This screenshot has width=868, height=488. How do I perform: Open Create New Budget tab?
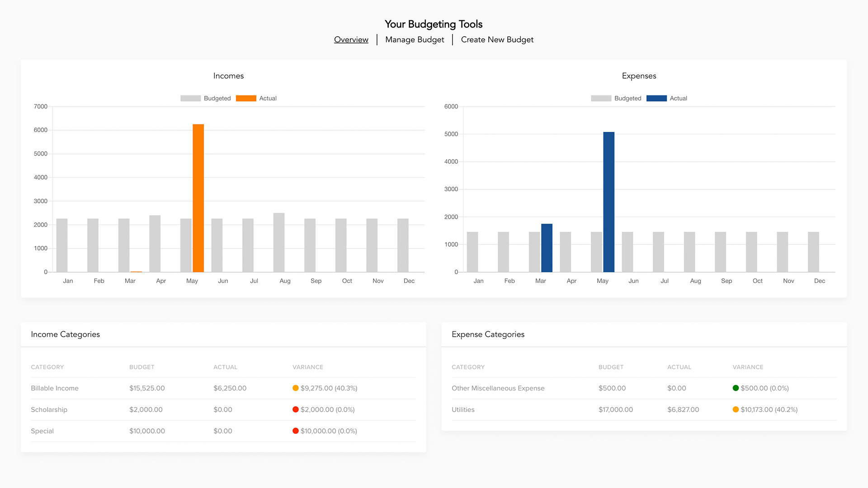497,40
